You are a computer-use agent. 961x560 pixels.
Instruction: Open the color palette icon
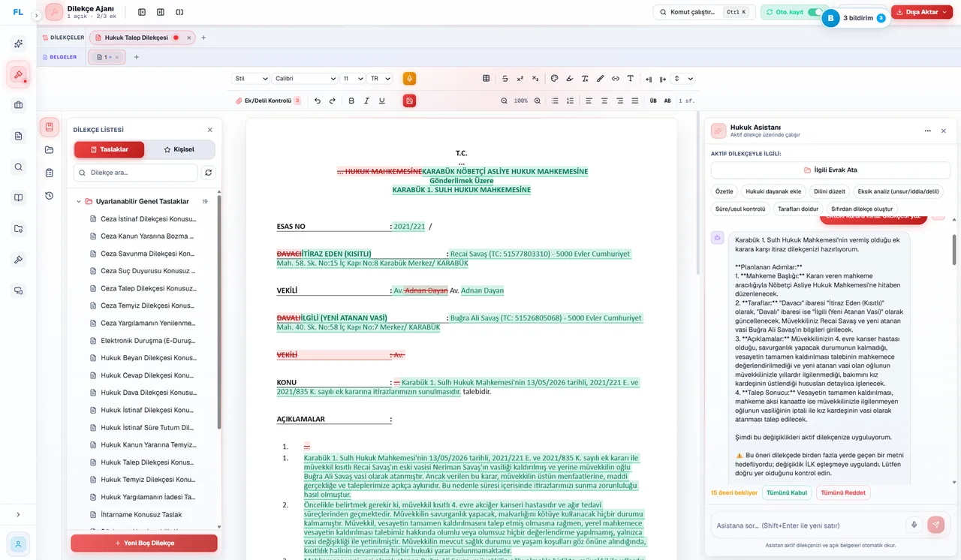554,79
